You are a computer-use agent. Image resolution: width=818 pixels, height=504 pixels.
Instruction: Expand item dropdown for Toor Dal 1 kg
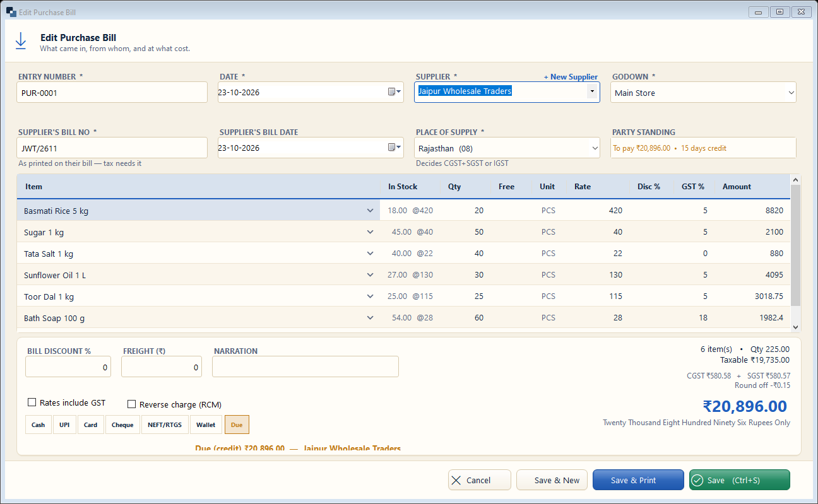coord(370,296)
